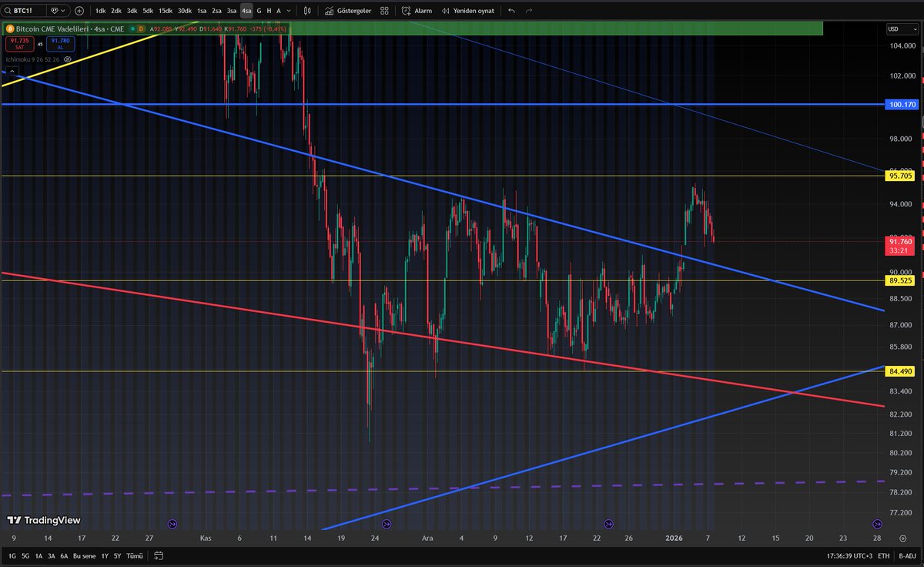924x567 pixels.
Task: Start Yeniden oynat replay mode
Action: pos(468,11)
